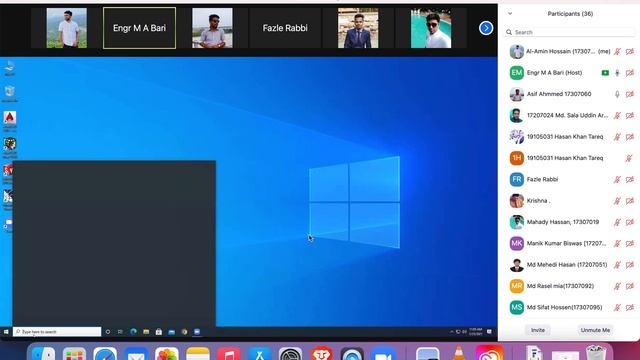Select participant 'Mahady Hassan, 17307019'
The height and width of the screenshot is (360, 640).
[563, 222]
